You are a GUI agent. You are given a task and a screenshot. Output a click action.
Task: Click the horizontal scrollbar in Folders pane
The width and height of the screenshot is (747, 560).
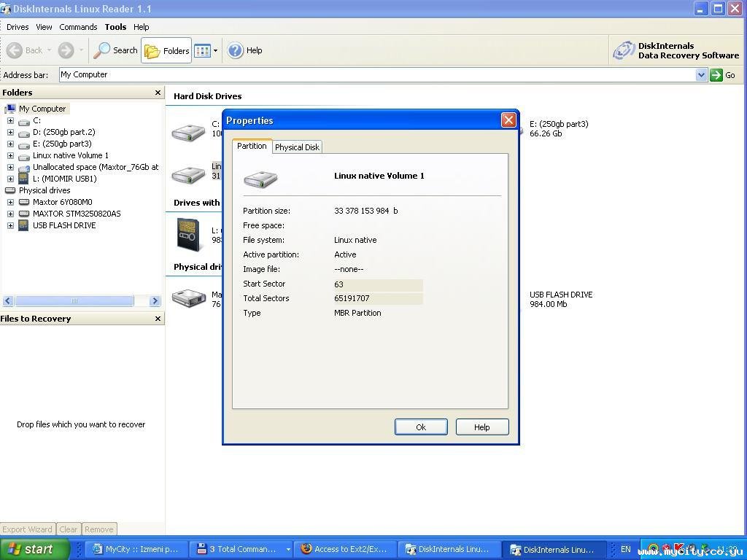click(74, 301)
